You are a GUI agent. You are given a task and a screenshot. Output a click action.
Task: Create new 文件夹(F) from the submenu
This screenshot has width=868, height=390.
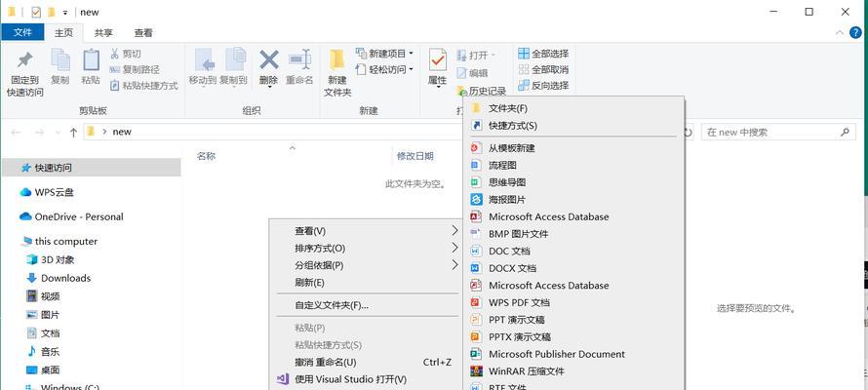coord(573,108)
